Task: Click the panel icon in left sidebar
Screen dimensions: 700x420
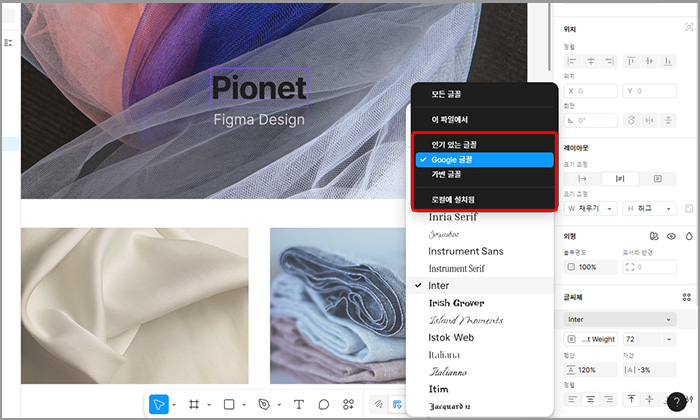Action: pyautogui.click(x=8, y=42)
